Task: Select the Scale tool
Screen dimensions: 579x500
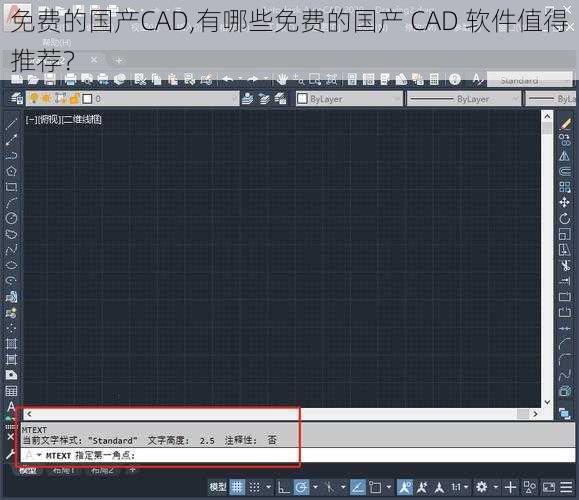Action: click(x=565, y=234)
